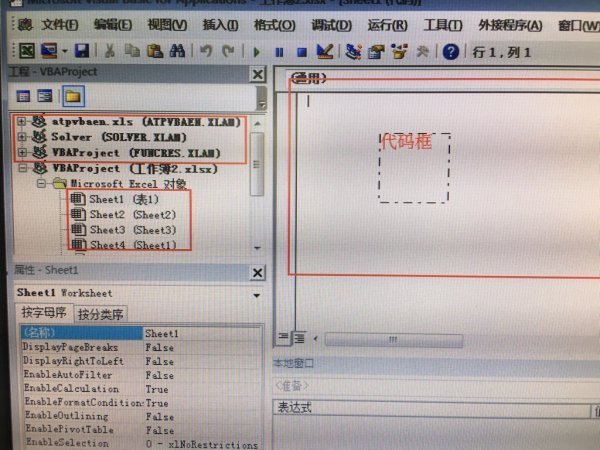
Task: Click the Copy icon in toolbar
Action: (132, 51)
